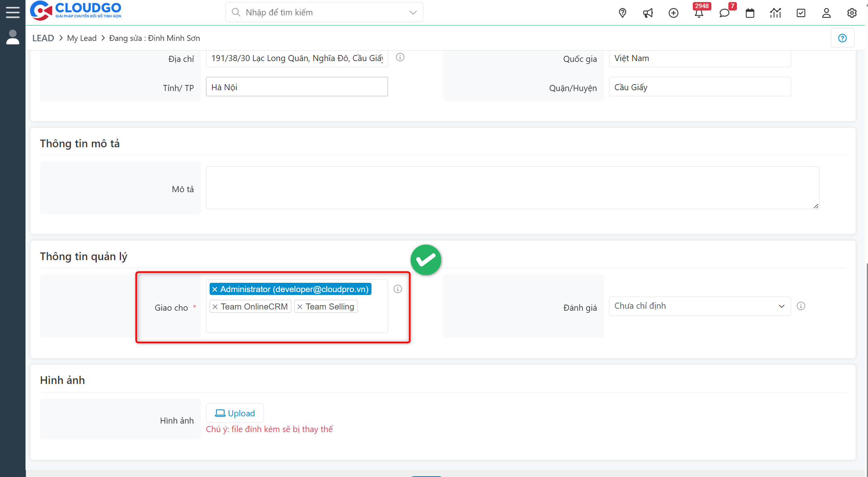The height and width of the screenshot is (477, 868).
Task: Click the tasks checkbox icon in header
Action: pyautogui.click(x=801, y=13)
